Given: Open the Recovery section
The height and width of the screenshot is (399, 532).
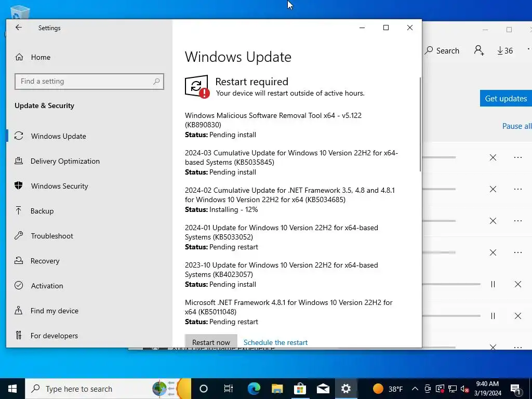Looking at the screenshot, I should tap(45, 261).
